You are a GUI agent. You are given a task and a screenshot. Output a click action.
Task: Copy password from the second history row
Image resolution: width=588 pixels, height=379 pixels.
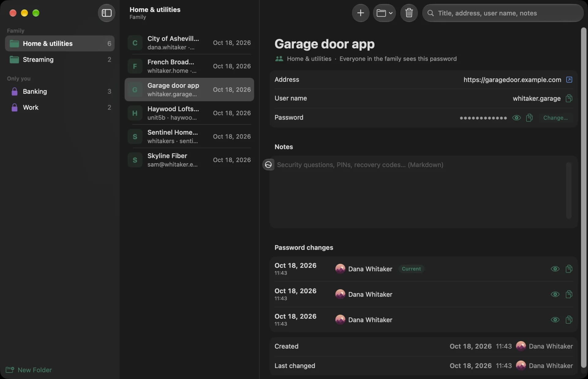click(569, 294)
